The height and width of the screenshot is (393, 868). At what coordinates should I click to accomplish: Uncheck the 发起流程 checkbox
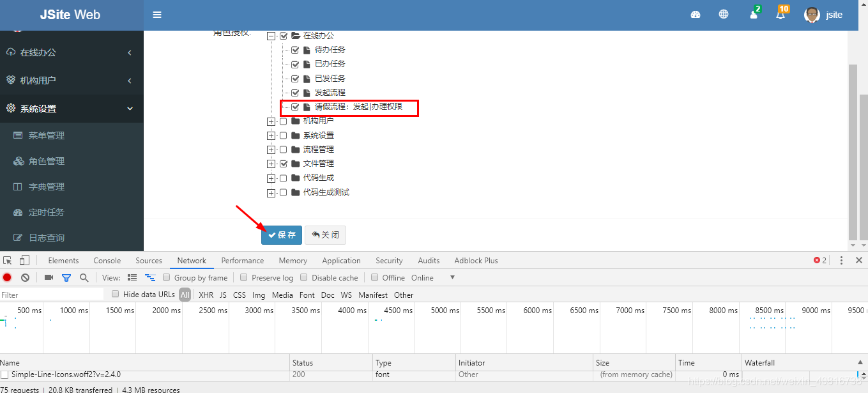click(295, 93)
